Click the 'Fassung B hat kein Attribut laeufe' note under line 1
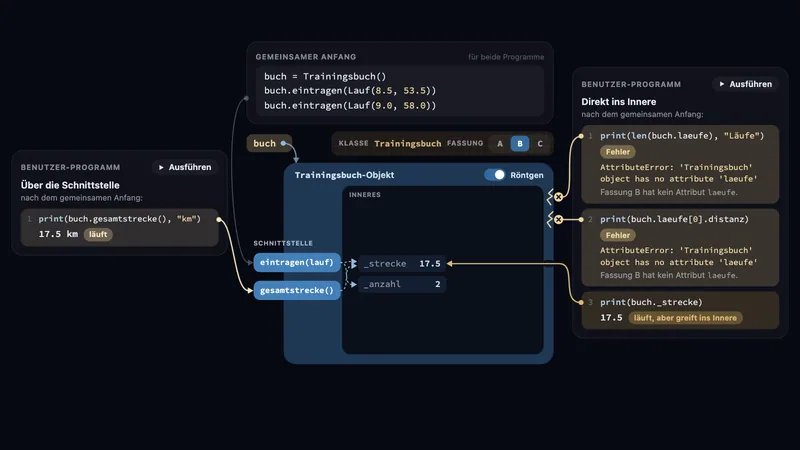This screenshot has height=450, width=800. (668, 192)
